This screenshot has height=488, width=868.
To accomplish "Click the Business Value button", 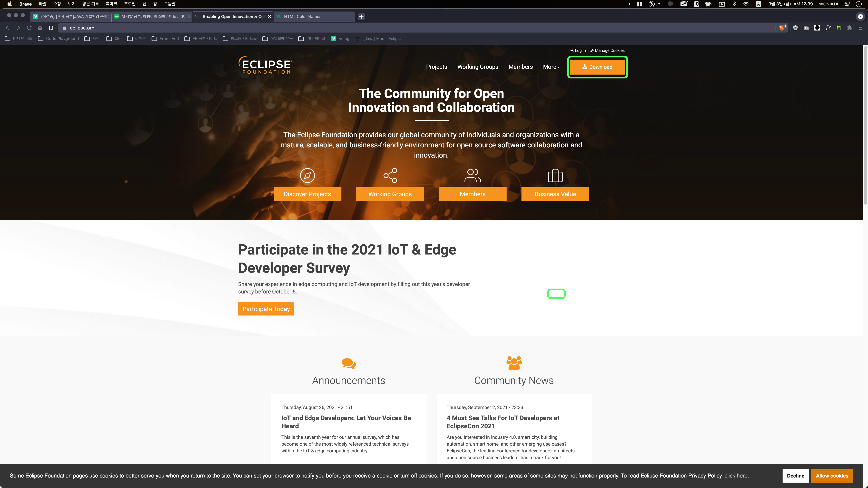I will (x=555, y=194).
